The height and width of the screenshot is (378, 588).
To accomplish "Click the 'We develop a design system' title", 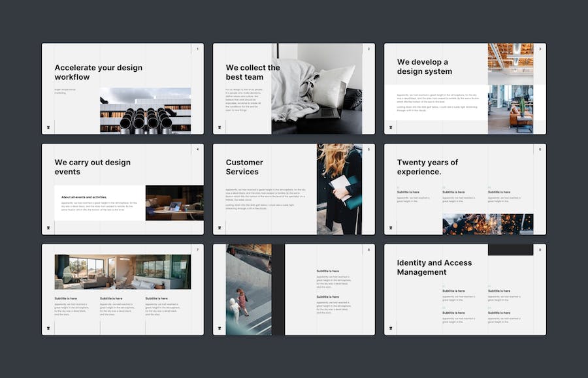I will pyautogui.click(x=424, y=67).
